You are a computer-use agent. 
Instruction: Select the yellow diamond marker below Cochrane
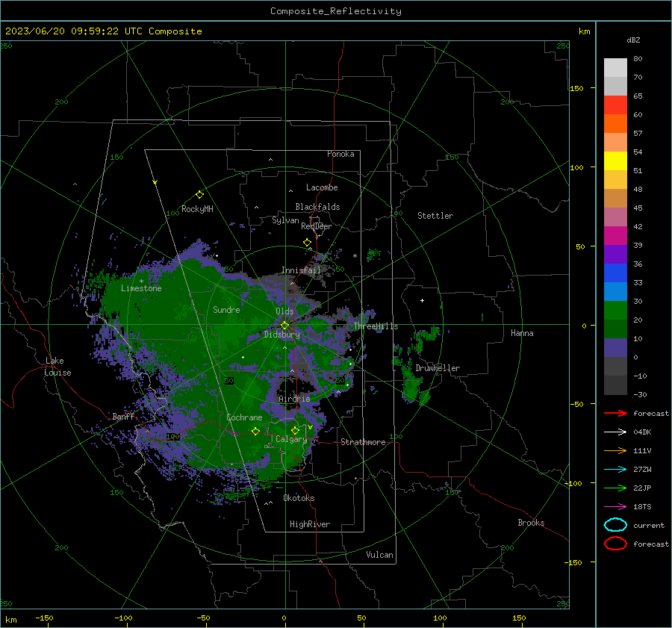click(255, 431)
